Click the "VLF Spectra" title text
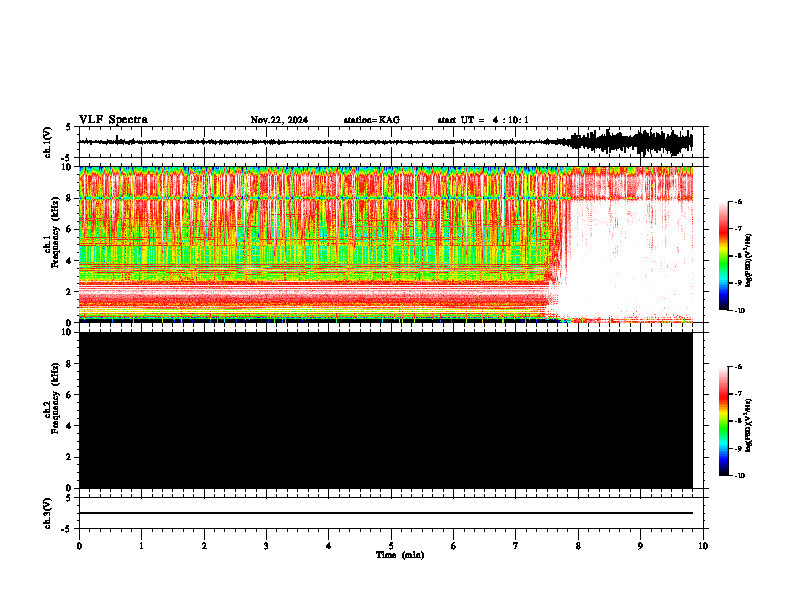The width and height of the screenshot is (792, 612). pyautogui.click(x=113, y=120)
